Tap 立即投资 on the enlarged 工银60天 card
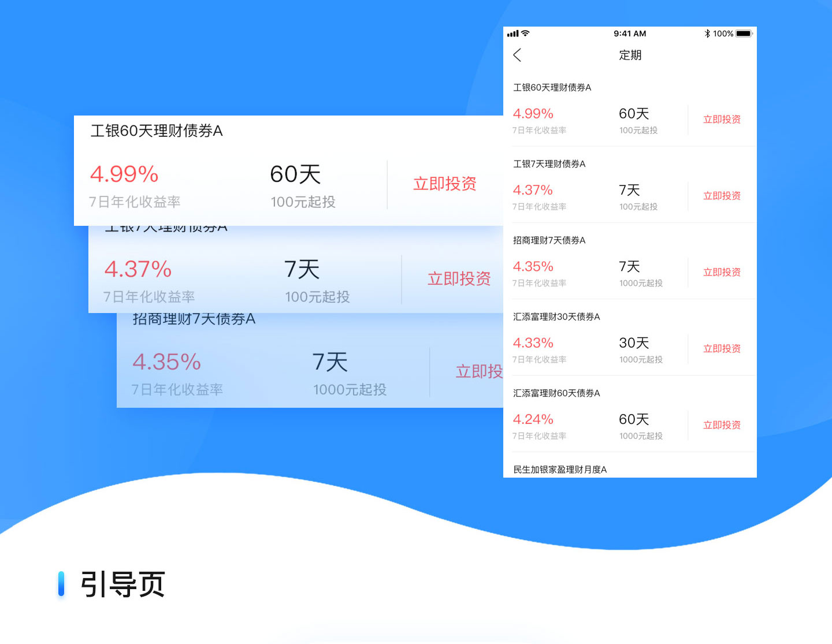Viewport: 832px width, 644px height. point(445,184)
